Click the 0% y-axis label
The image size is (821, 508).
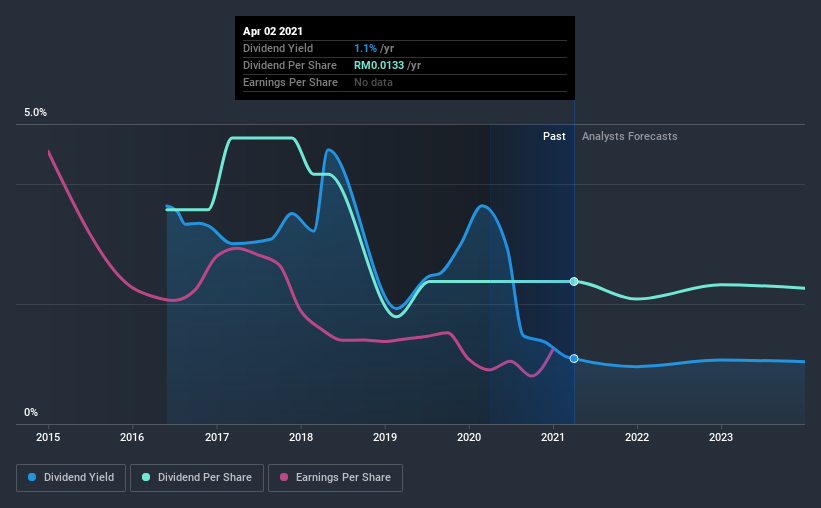[31, 412]
